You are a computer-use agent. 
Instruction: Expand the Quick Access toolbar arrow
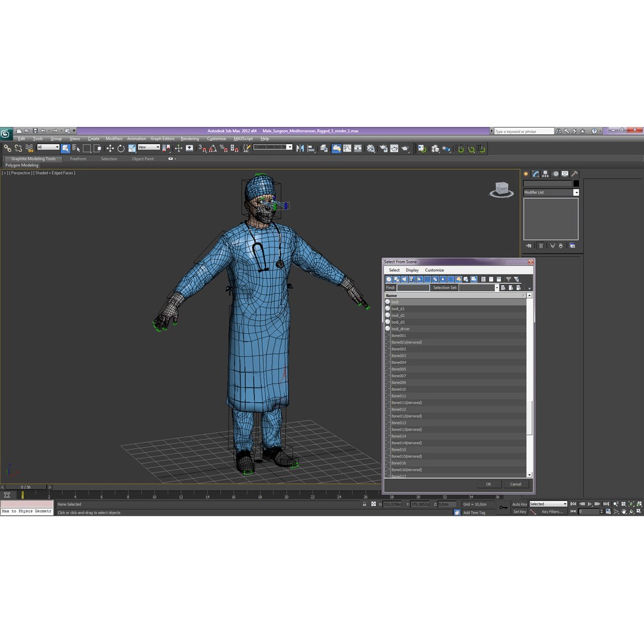(x=75, y=131)
